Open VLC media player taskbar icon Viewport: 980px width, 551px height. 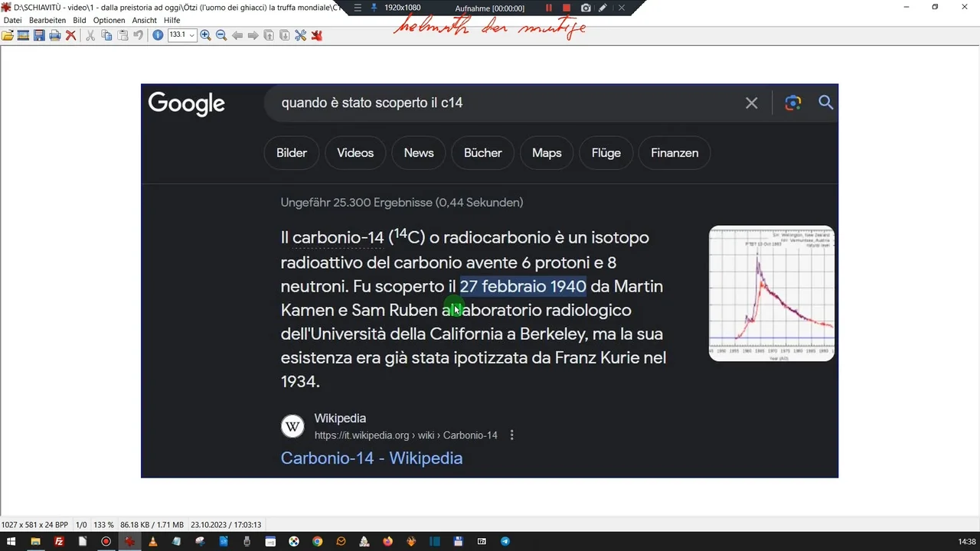152,542
